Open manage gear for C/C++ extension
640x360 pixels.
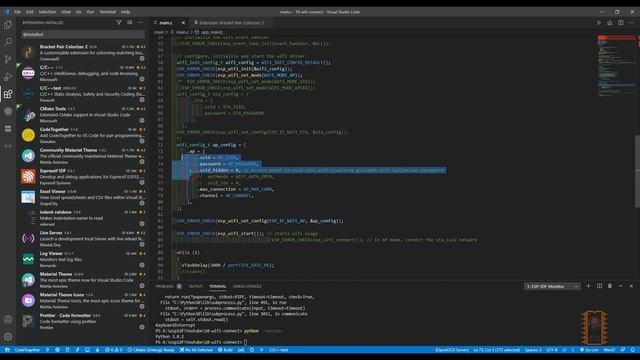142,79
